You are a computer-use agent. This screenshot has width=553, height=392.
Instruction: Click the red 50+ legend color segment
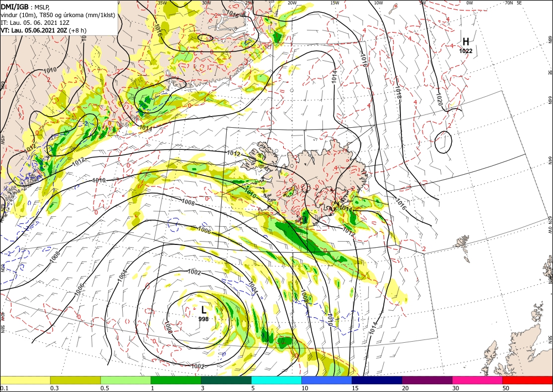pos(528,380)
